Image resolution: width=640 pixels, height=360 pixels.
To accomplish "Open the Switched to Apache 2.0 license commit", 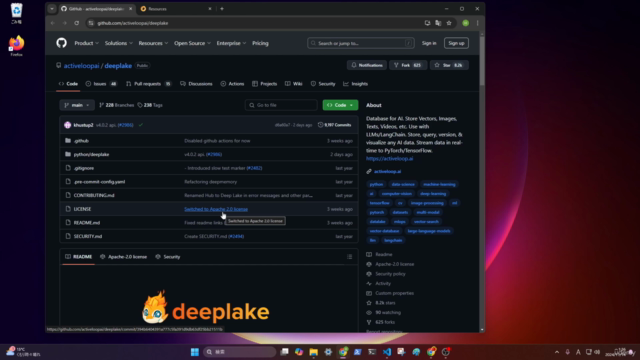I will [x=216, y=209].
